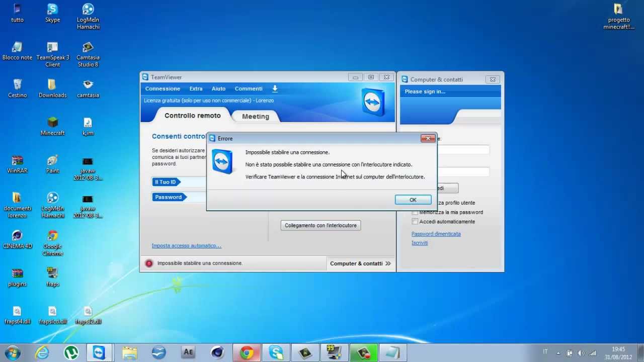
Task: Select the Cestino recycle bin icon
Action: click(x=17, y=88)
